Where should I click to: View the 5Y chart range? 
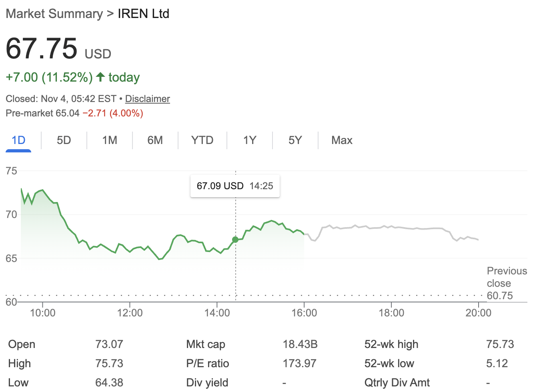tap(295, 140)
